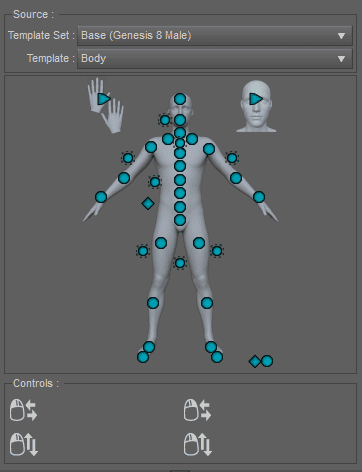Select the shoulder node on the figure's left-side arm
Viewport: 362px width, 472px height.
pos(151,147)
